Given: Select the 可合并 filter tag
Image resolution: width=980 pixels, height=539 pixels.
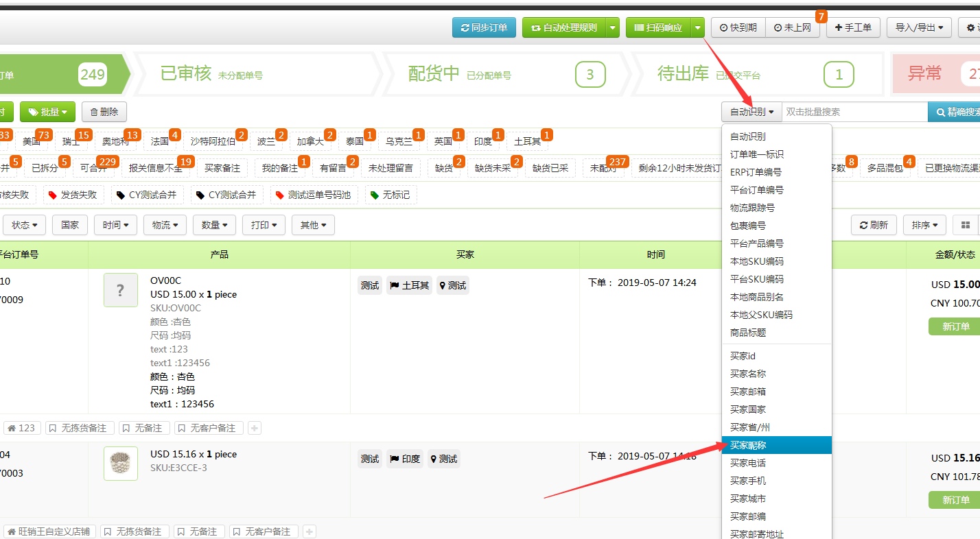Looking at the screenshot, I should 93,168.
